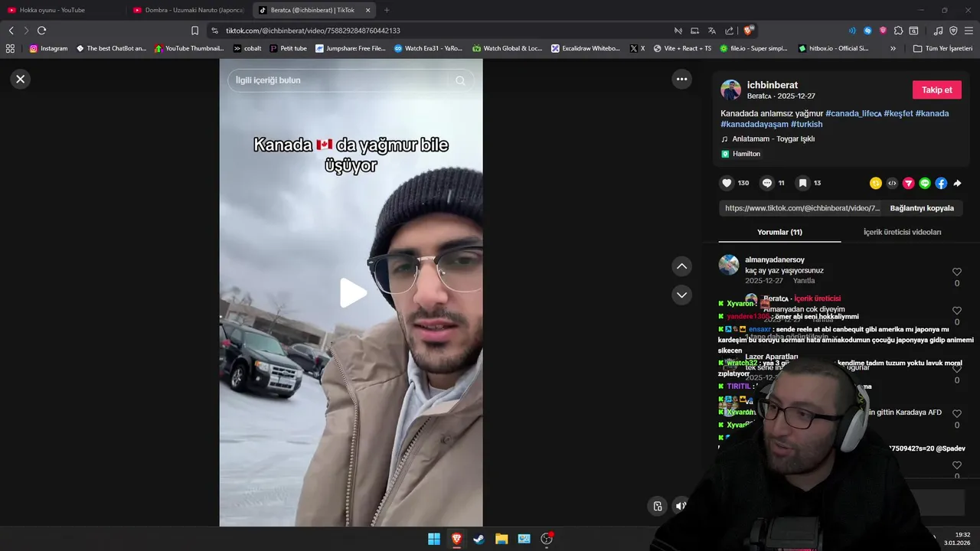Viewport: 980px width, 551px height.
Task: Open the apps grid icon in bookmarks bar
Action: click(x=10, y=48)
